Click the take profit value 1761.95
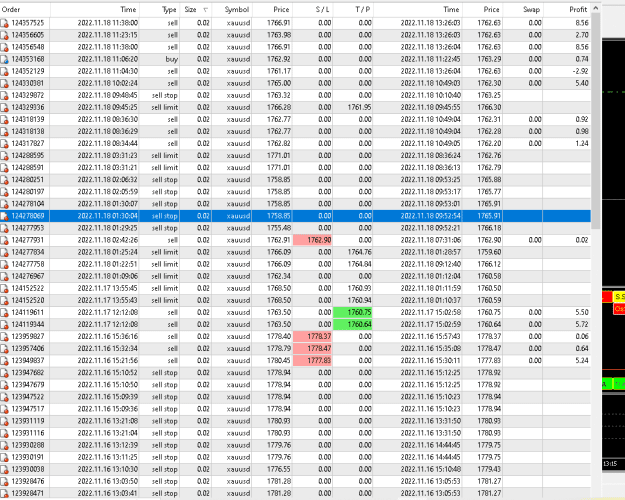 tap(359, 108)
